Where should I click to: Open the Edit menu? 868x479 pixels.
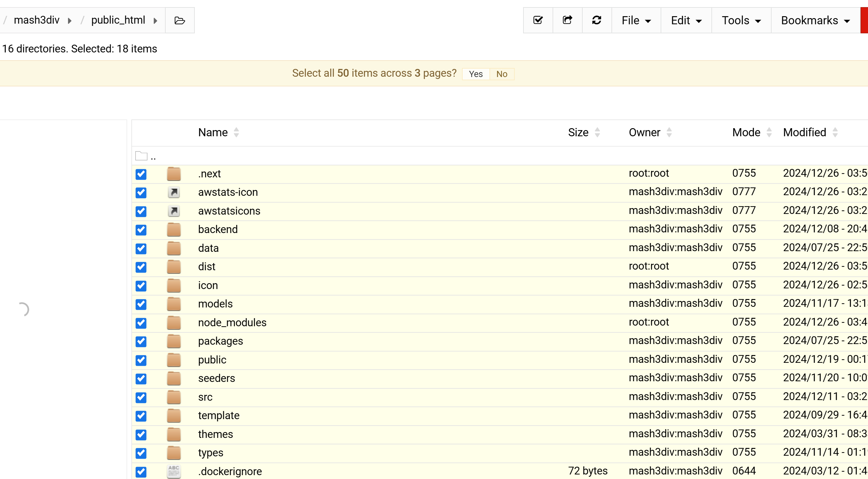tap(686, 20)
